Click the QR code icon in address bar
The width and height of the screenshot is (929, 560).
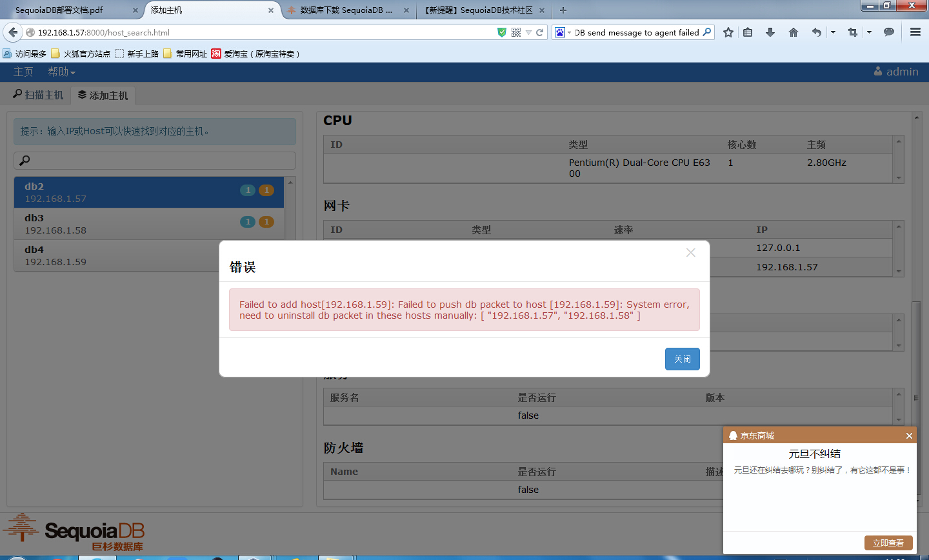click(516, 32)
